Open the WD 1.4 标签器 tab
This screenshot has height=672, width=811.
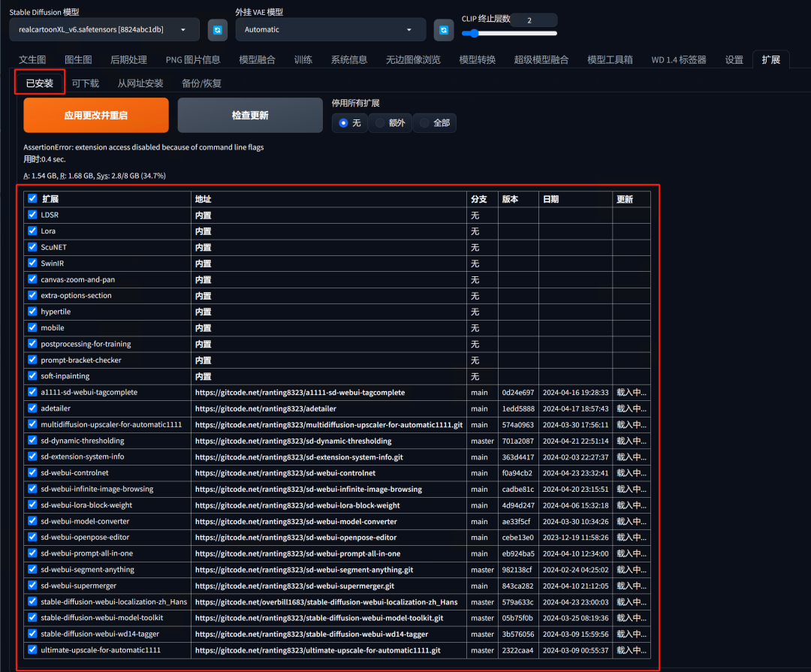679,59
